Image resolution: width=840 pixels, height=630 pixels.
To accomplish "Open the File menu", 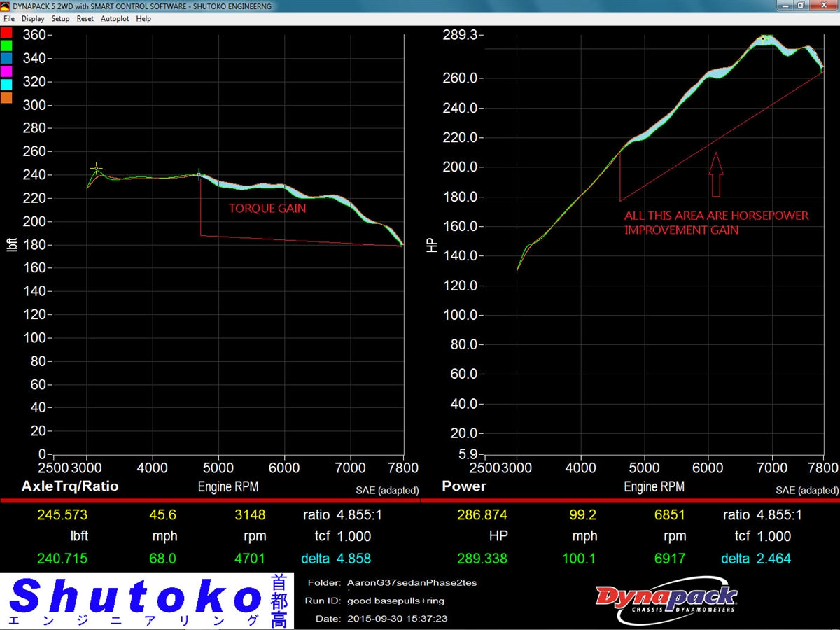I will click(8, 19).
